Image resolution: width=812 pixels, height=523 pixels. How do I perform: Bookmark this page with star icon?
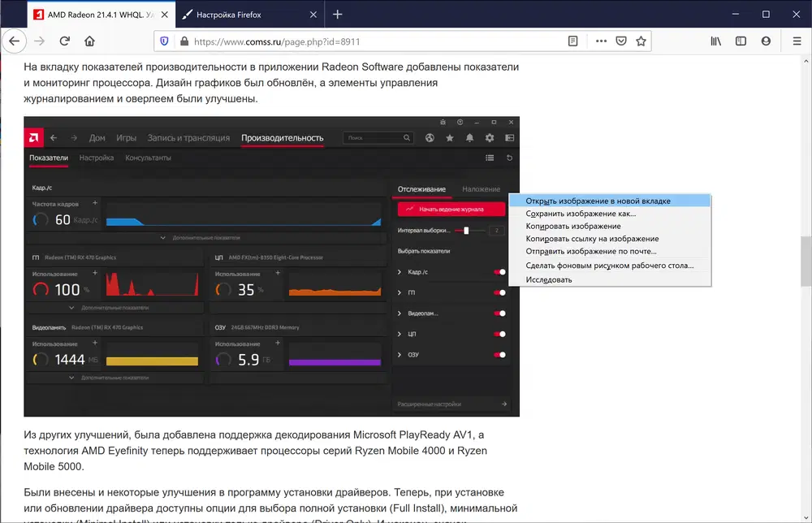641,41
